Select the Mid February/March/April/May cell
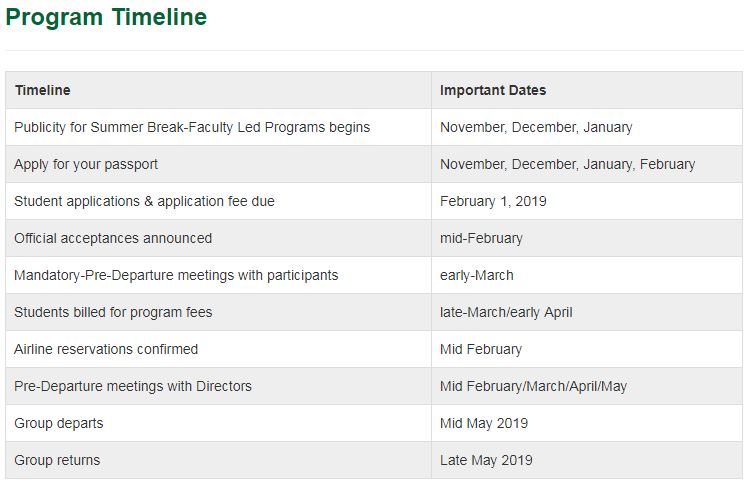750x490 pixels. tap(533, 386)
